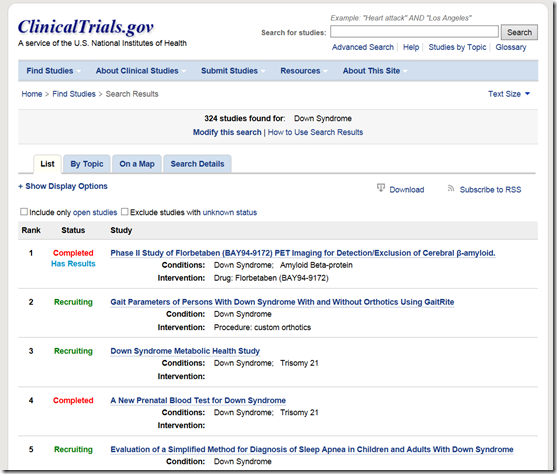
Task: Click the RSS feed icon
Action: pyautogui.click(x=451, y=188)
